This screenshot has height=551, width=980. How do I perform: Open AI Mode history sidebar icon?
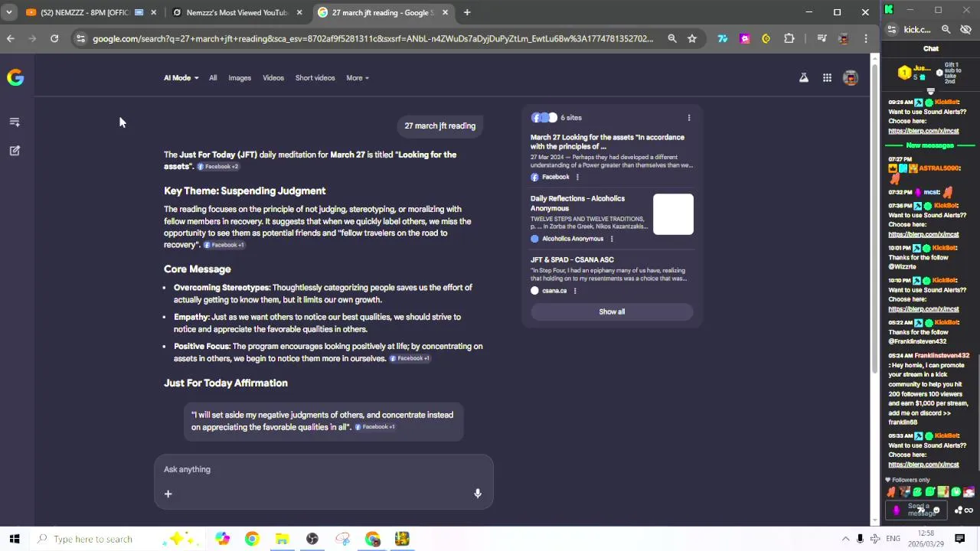point(15,122)
